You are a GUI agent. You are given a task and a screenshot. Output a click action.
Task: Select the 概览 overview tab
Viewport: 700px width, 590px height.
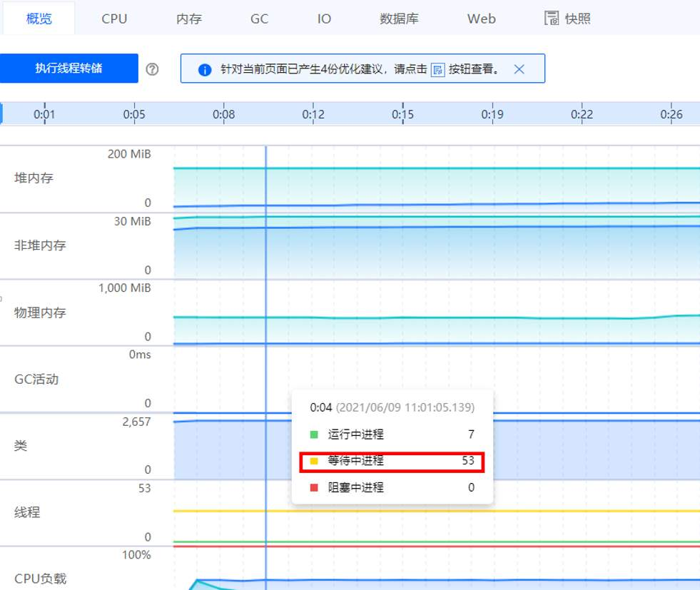[x=38, y=19]
